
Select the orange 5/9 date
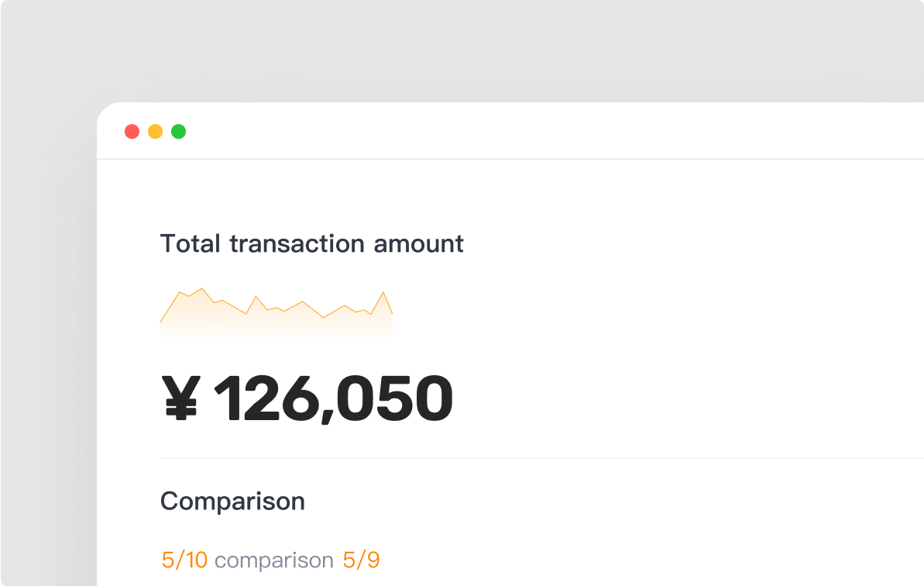click(x=361, y=560)
